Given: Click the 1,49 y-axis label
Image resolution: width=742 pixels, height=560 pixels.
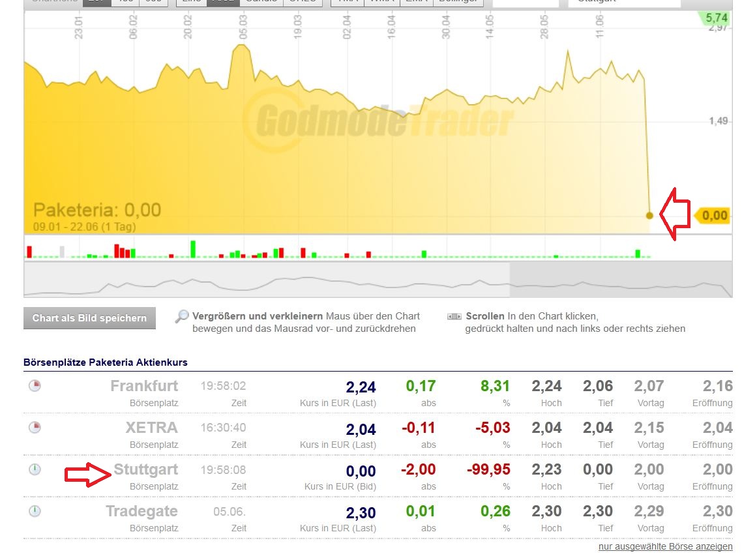Looking at the screenshot, I should coord(719,121).
